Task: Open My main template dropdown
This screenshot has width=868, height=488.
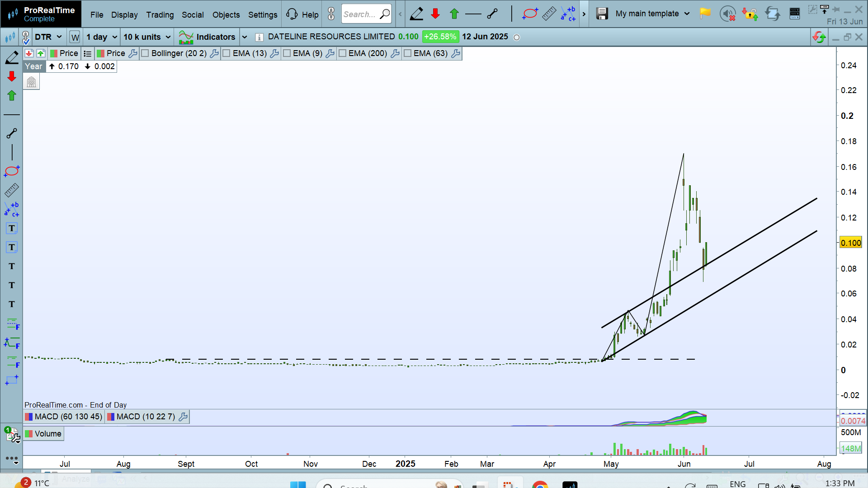Action: tap(652, 14)
